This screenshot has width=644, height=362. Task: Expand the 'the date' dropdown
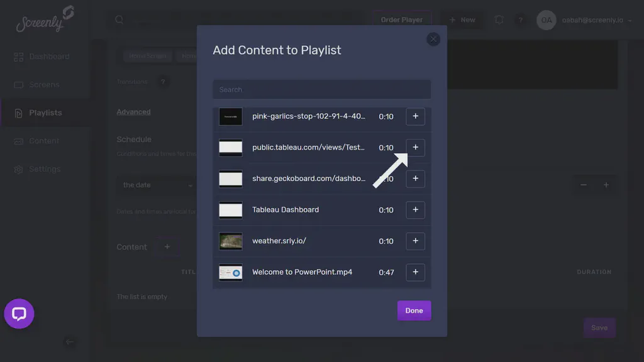click(156, 185)
